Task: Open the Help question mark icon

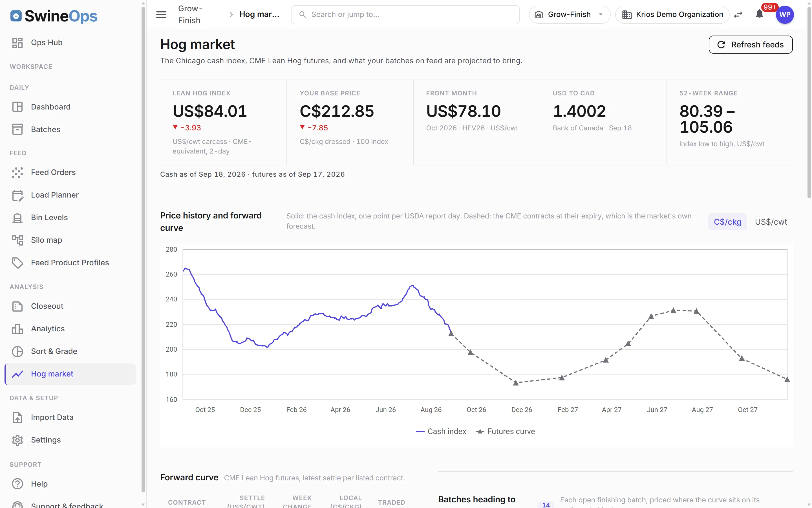Action: (17, 484)
